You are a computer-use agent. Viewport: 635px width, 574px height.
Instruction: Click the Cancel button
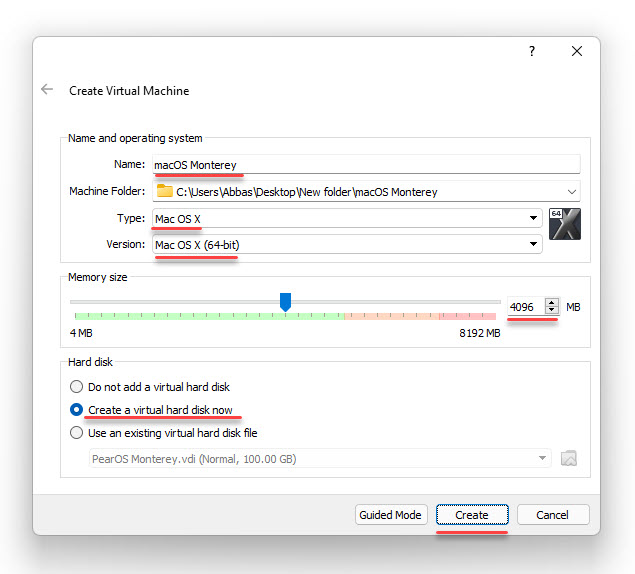553,514
